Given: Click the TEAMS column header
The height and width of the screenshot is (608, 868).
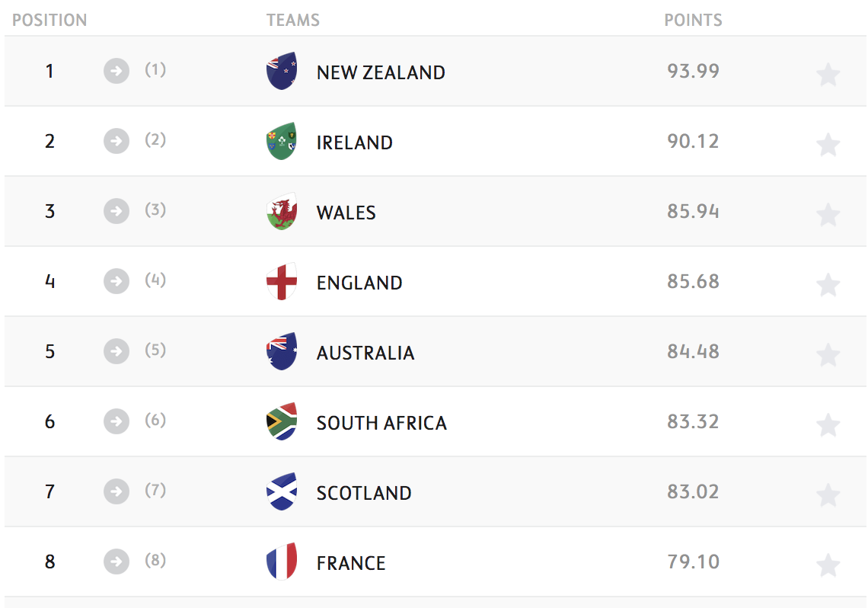Looking at the screenshot, I should [292, 20].
